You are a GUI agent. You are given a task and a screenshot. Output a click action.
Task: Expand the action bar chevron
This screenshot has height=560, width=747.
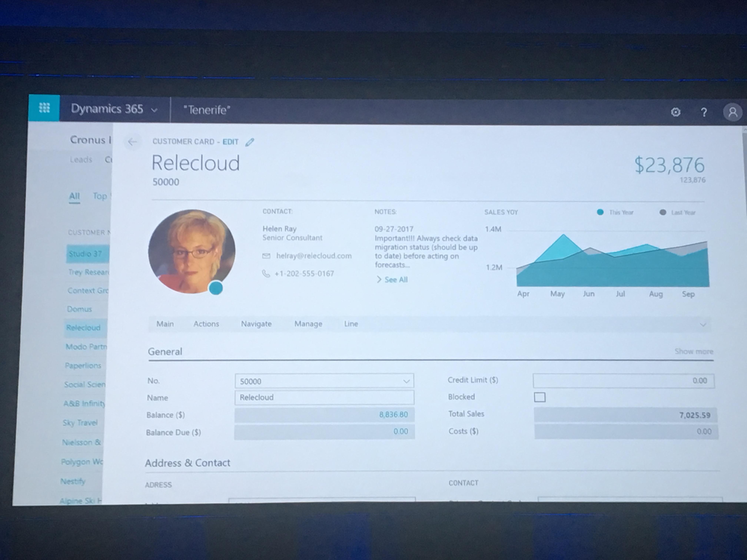703,325
